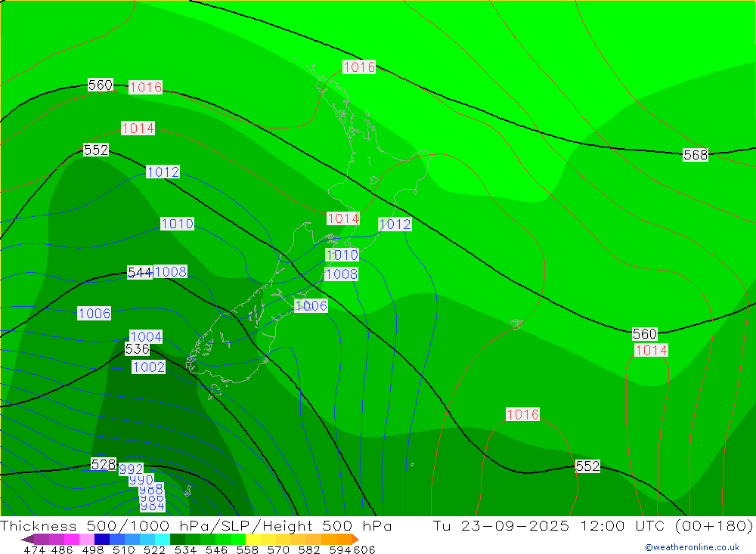Screen dimensions: 756x554
Task: Pick the light pink legend swatch
Action: click(87, 539)
